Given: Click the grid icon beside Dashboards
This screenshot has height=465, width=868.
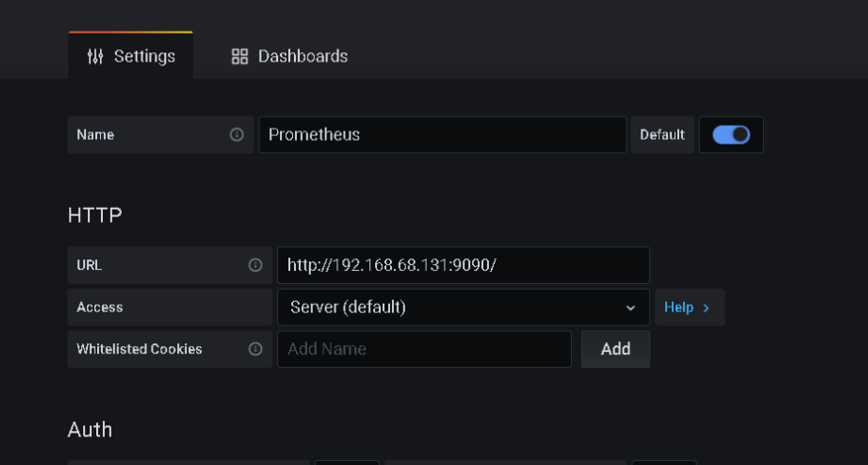Looking at the screenshot, I should click(x=240, y=56).
